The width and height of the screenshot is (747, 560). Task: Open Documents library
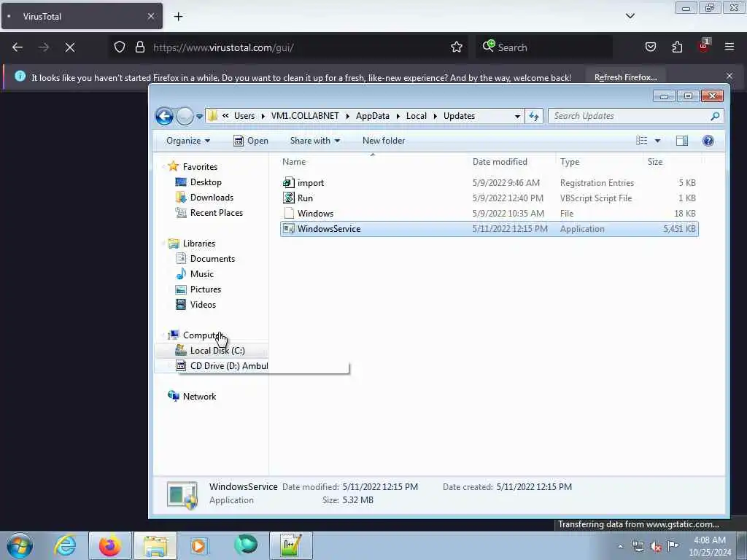[212, 259]
